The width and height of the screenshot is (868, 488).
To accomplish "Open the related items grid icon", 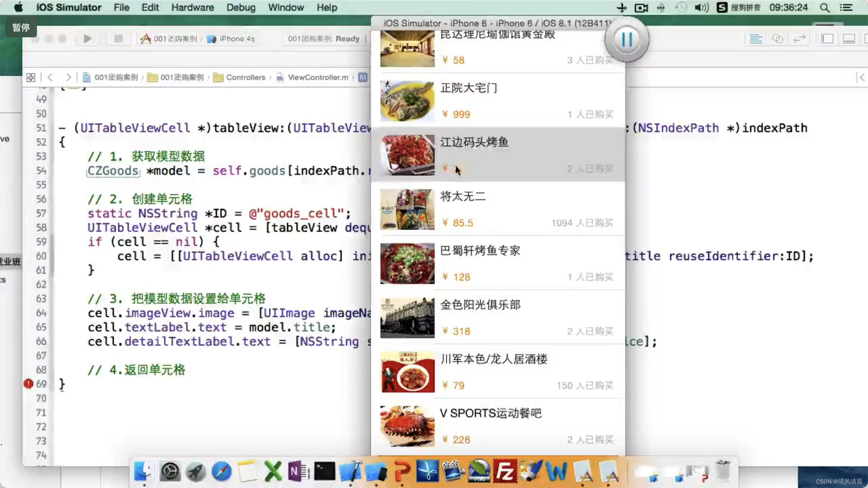I will pyautogui.click(x=31, y=78).
